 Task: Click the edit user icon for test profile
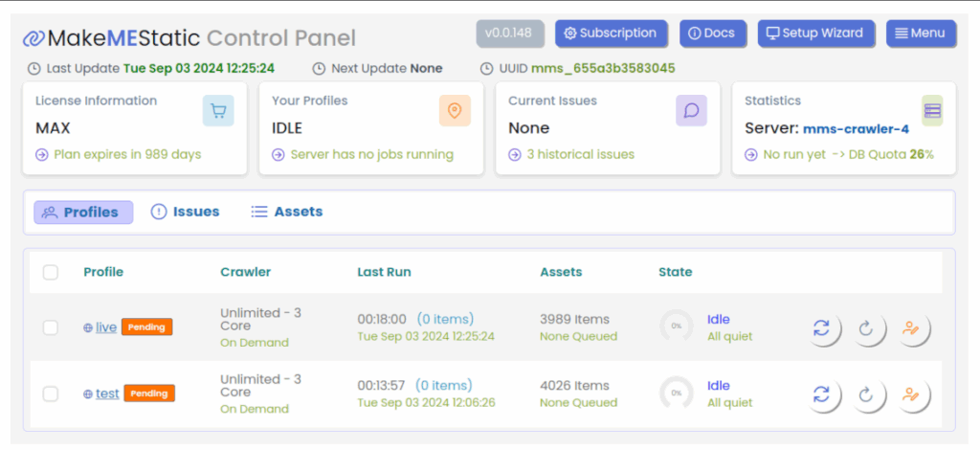(911, 394)
